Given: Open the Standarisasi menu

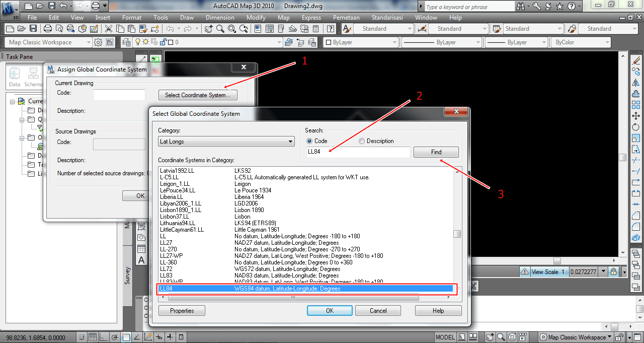Looking at the screenshot, I should click(387, 18).
